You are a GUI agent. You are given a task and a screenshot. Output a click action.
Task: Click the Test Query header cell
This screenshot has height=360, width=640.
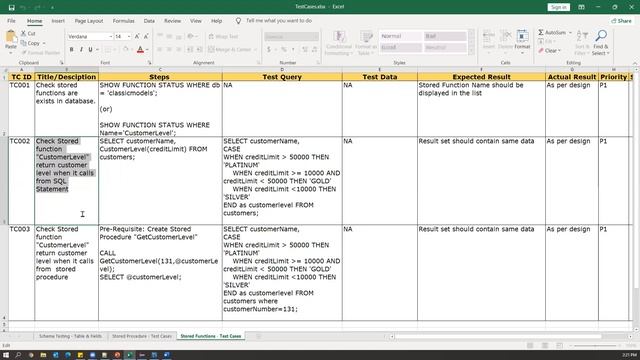(282, 77)
